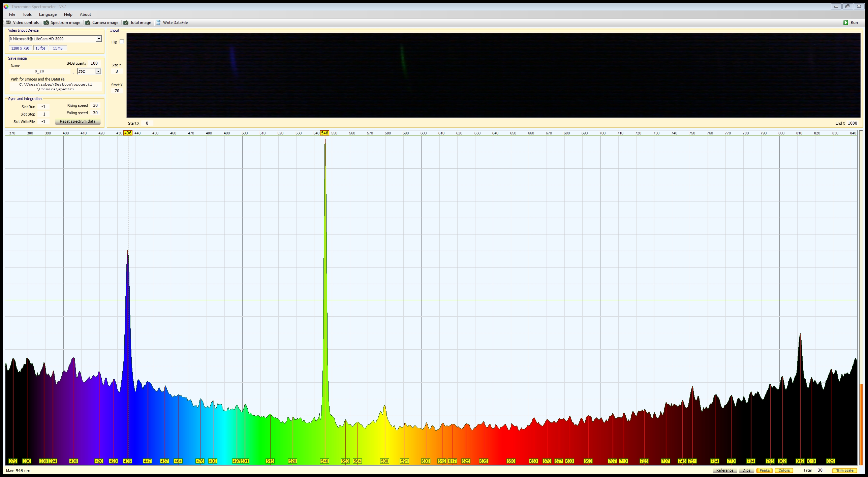Image resolution: width=868 pixels, height=477 pixels.
Task: Open the Video controls toolbar icon
Action: [x=8, y=23]
